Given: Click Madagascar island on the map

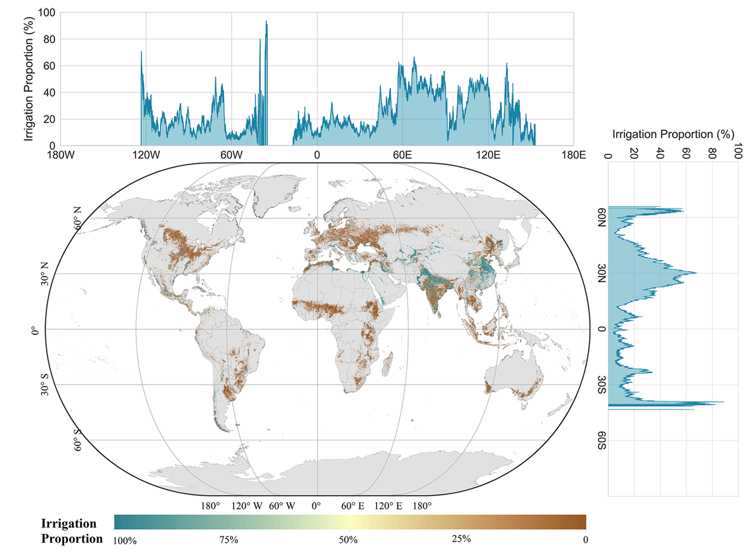Looking at the screenshot, I should pos(386,366).
